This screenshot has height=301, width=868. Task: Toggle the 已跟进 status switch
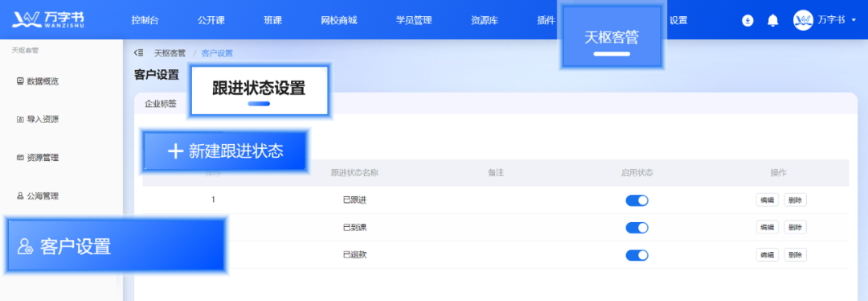tap(637, 200)
